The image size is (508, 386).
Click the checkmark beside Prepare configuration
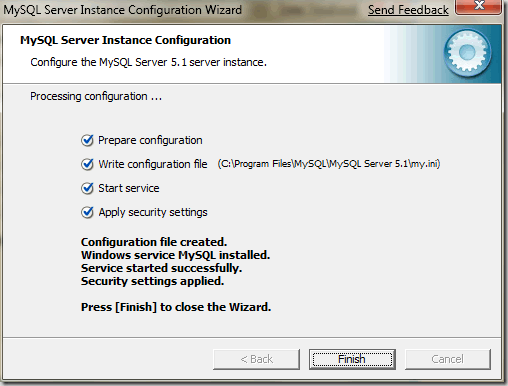(87, 140)
